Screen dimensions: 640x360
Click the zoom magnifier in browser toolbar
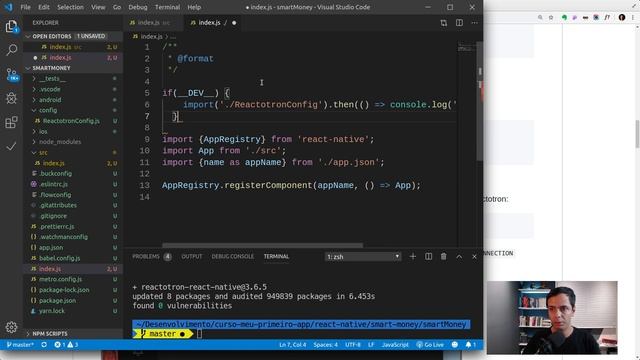coord(540,18)
